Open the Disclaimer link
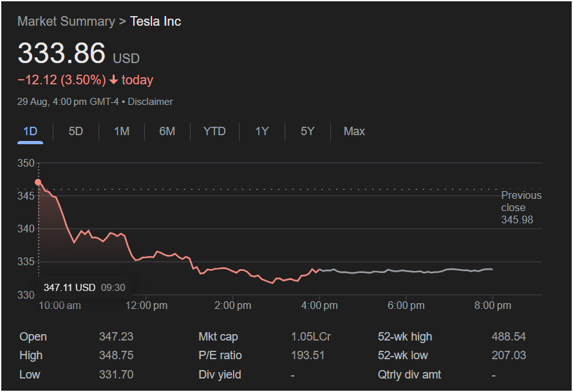Screen dimensions: 573x392 (x=153, y=102)
